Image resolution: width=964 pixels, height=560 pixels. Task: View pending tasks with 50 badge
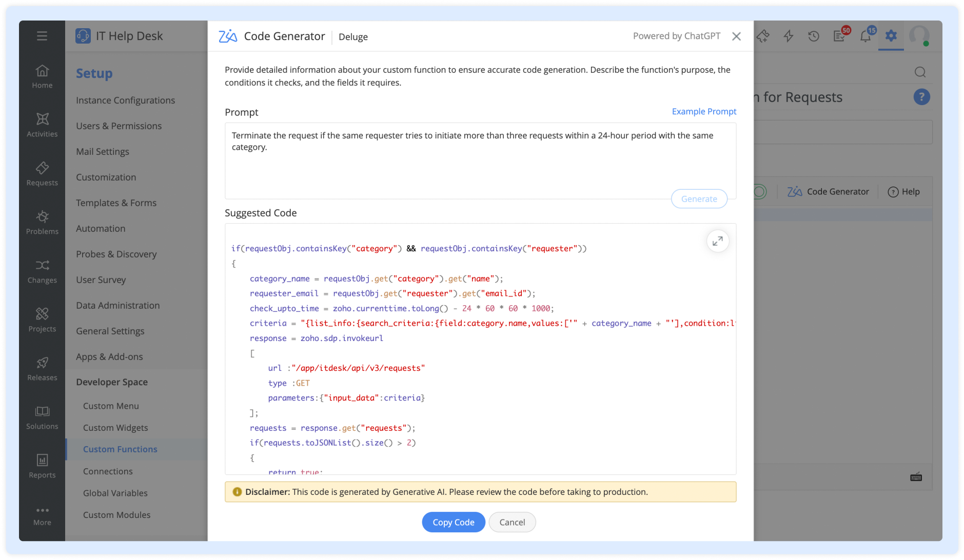(840, 36)
